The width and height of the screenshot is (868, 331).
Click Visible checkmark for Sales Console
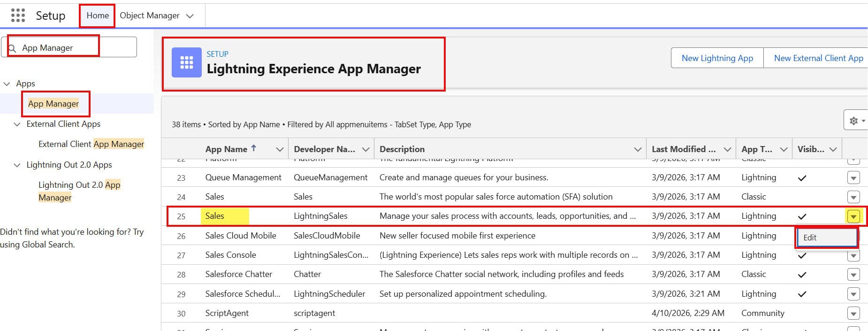pos(802,256)
